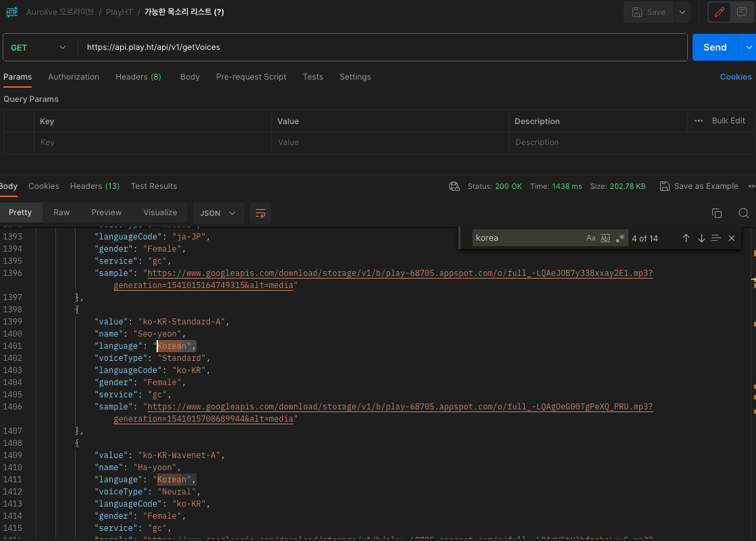Open the request Body tab

pyautogui.click(x=190, y=77)
